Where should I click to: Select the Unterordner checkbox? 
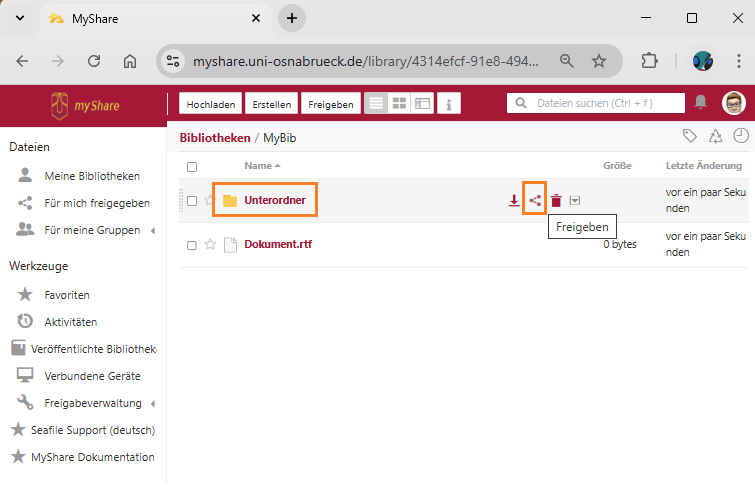click(x=192, y=201)
